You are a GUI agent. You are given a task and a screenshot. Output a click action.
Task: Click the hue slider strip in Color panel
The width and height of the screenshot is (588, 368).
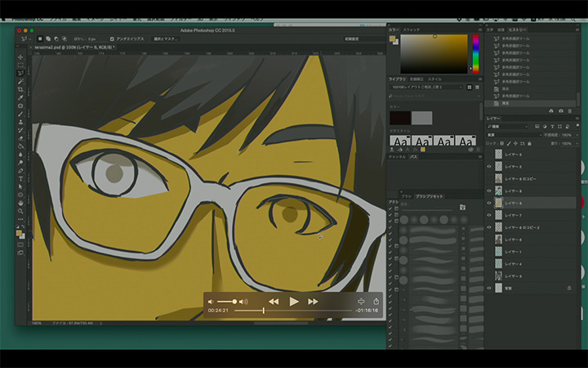[x=475, y=54]
